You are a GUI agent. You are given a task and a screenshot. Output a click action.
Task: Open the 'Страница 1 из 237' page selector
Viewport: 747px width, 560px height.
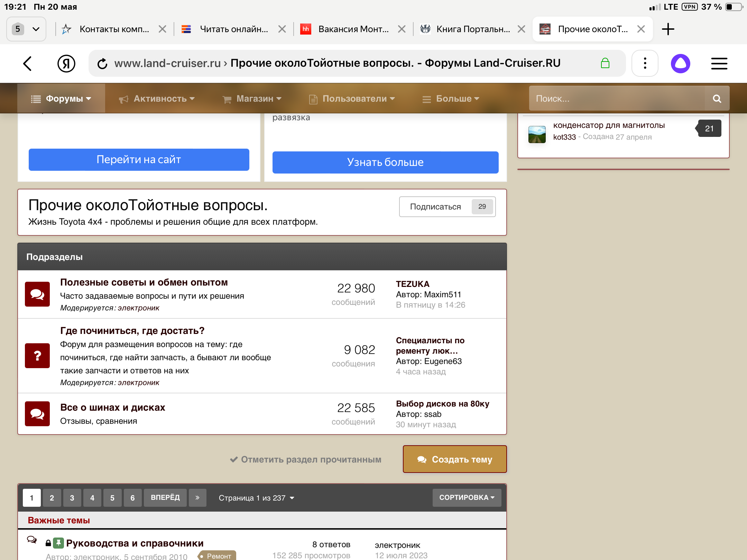256,498
